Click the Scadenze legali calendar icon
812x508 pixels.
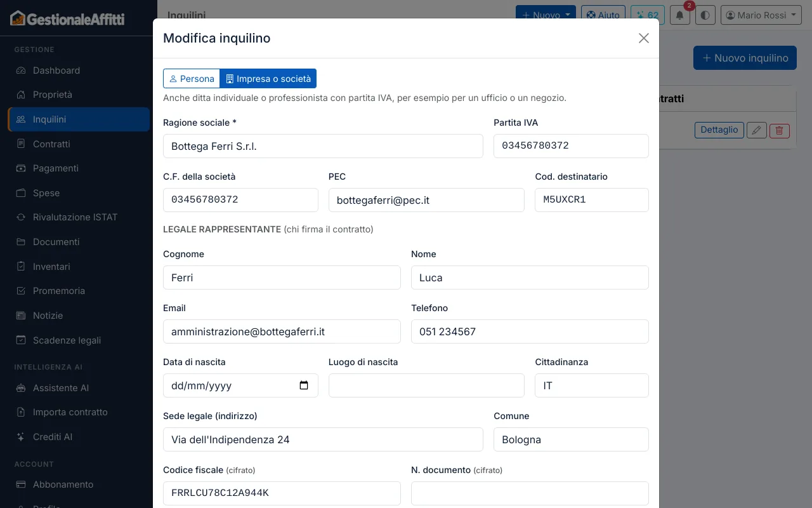click(x=21, y=340)
